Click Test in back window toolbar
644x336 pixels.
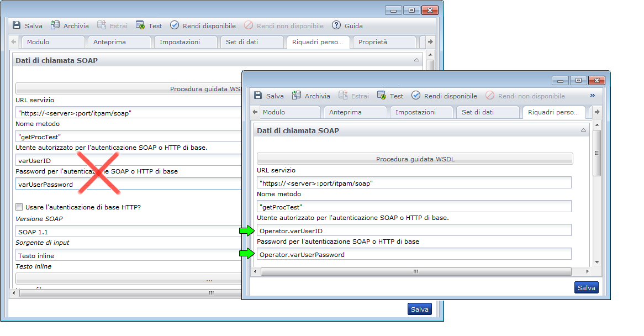point(149,25)
